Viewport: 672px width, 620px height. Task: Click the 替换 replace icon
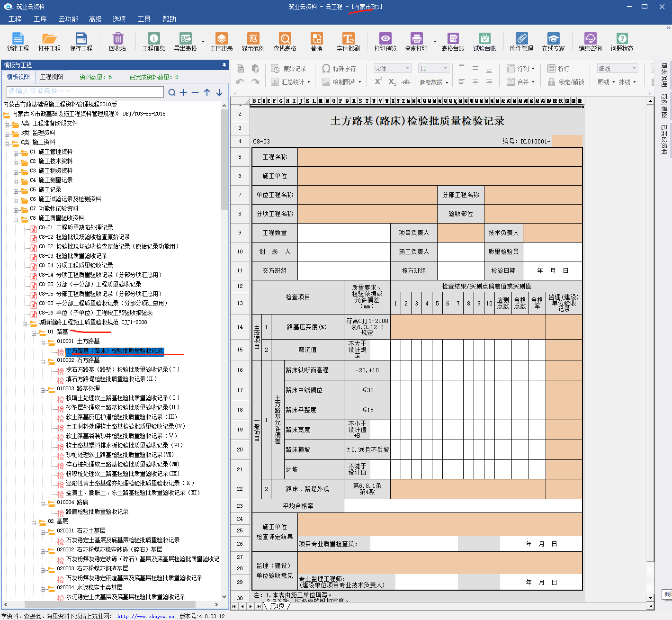316,42
